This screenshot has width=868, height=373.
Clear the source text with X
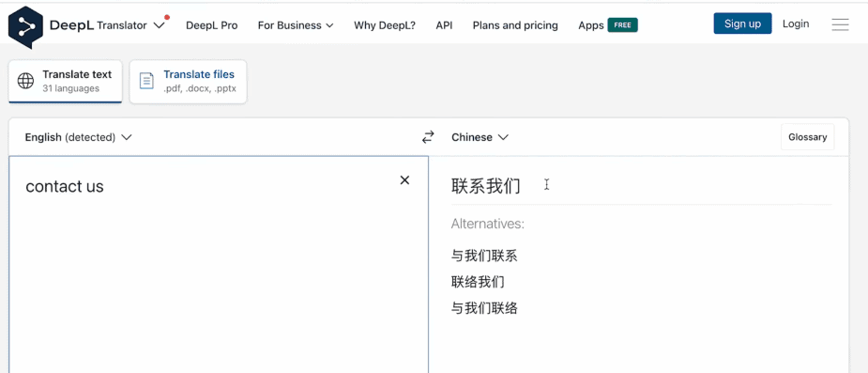pos(404,180)
